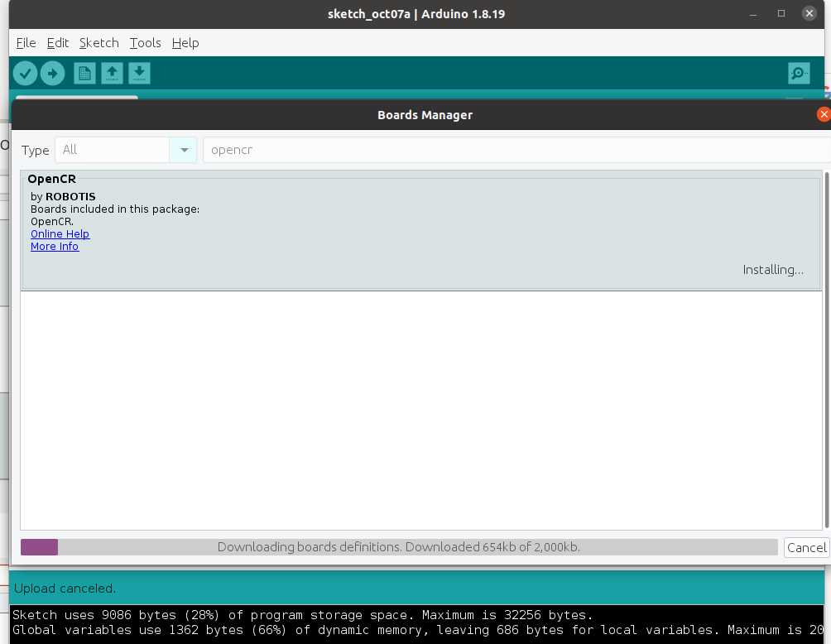Close the Boards Manager dialog

[824, 114]
